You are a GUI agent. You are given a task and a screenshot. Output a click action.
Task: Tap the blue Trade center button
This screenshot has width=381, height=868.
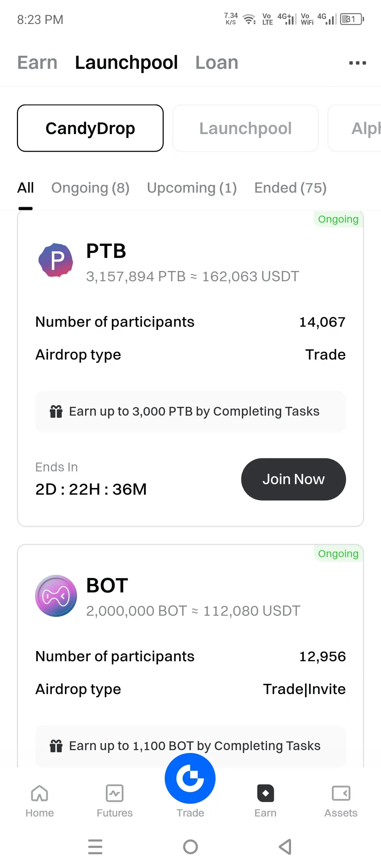(190, 778)
